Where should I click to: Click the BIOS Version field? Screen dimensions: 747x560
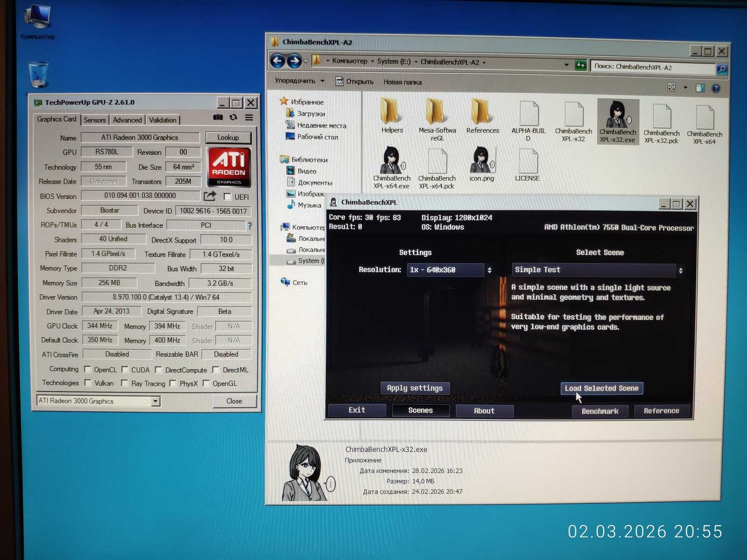tap(140, 196)
